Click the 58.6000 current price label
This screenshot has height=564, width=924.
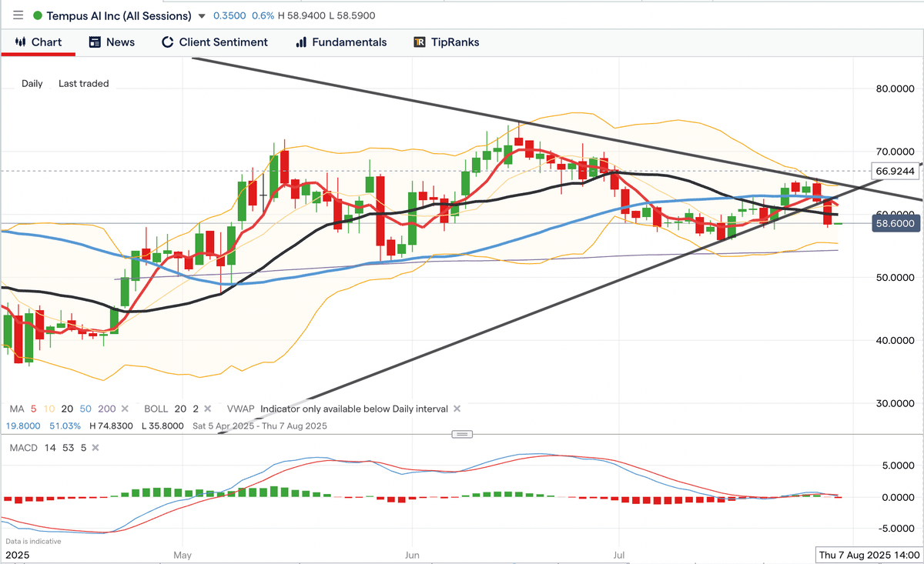pyautogui.click(x=896, y=223)
